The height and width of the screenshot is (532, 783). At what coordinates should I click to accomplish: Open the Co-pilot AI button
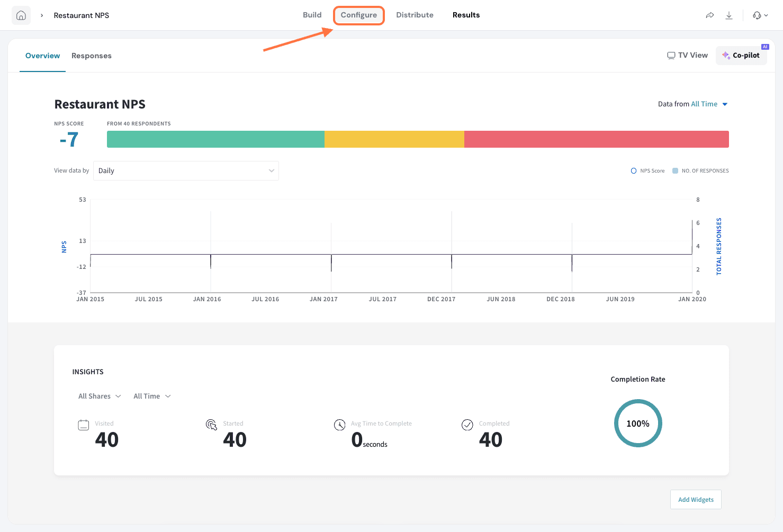click(741, 56)
